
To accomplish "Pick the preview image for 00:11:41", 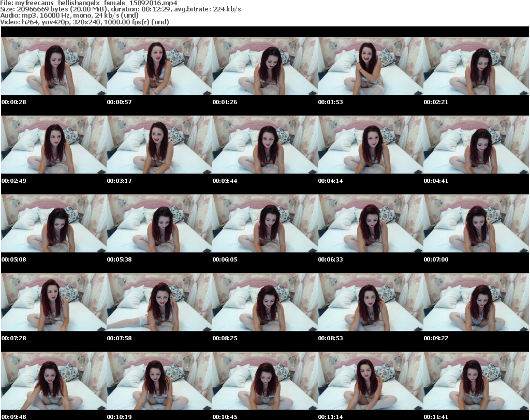I will click(x=476, y=381).
